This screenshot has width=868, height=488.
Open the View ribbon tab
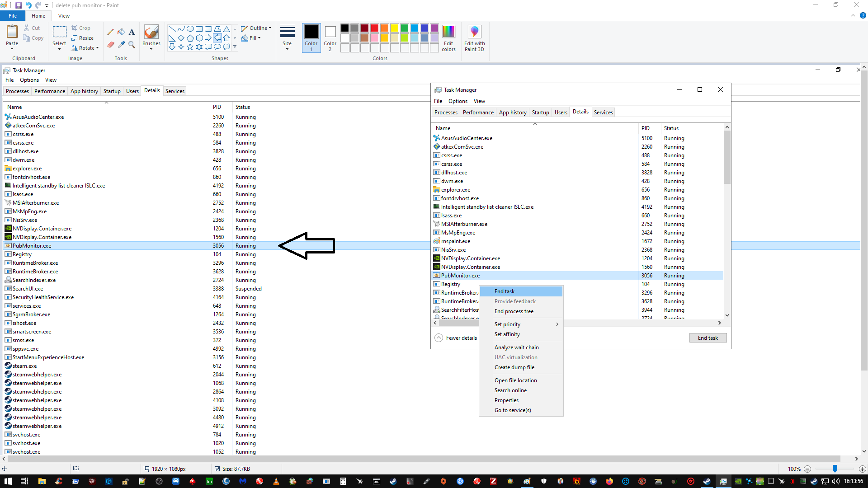pos(64,16)
